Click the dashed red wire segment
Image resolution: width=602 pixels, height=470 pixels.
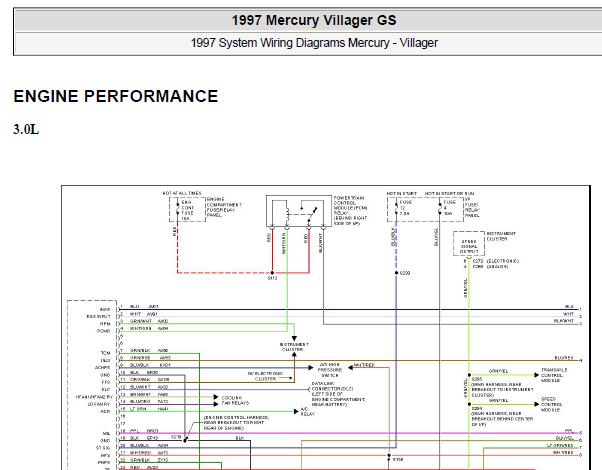pos(225,273)
